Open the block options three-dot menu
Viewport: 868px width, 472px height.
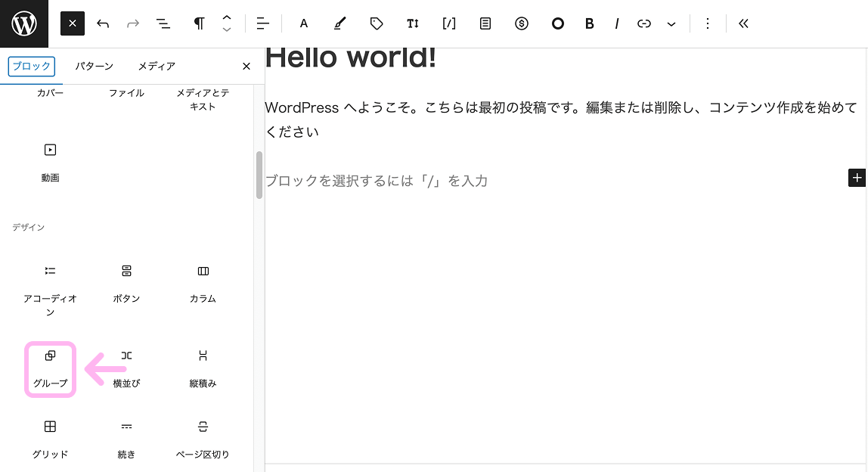click(708, 23)
